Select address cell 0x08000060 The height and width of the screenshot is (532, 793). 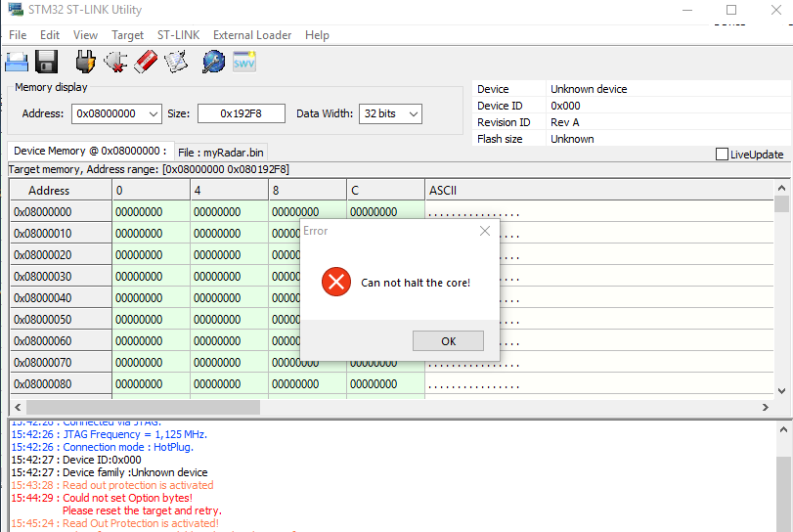pyautogui.click(x=61, y=341)
